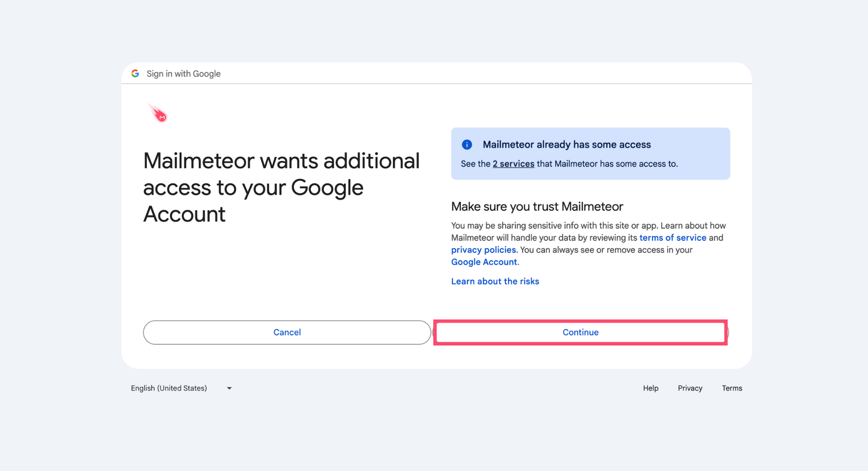
Task: Open the Help footer link
Action: (x=651, y=388)
